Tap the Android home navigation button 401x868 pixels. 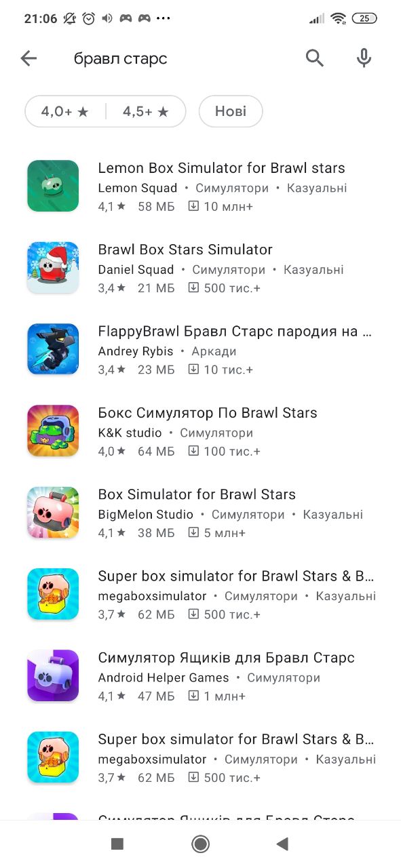click(200, 844)
